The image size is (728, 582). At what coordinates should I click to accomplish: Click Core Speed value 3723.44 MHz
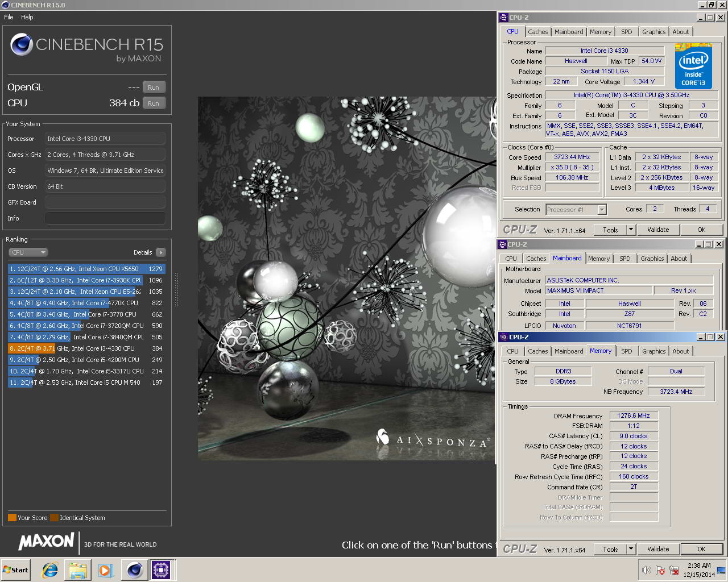coord(572,157)
